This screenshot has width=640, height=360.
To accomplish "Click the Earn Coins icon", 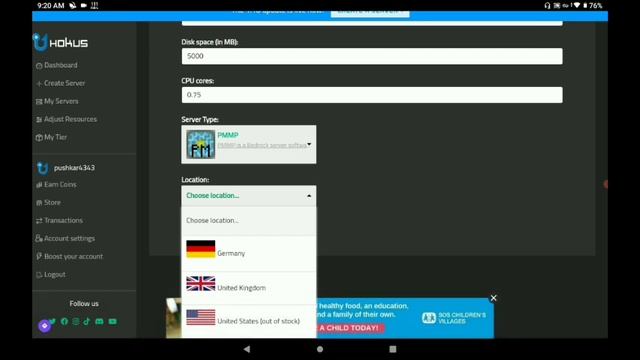I will (x=39, y=185).
